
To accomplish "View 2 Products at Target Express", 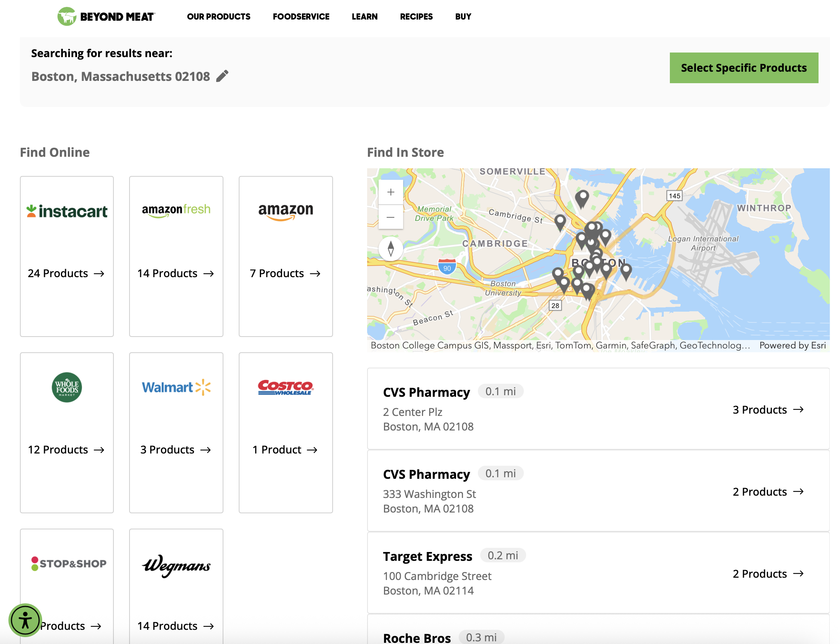I will (x=768, y=573).
